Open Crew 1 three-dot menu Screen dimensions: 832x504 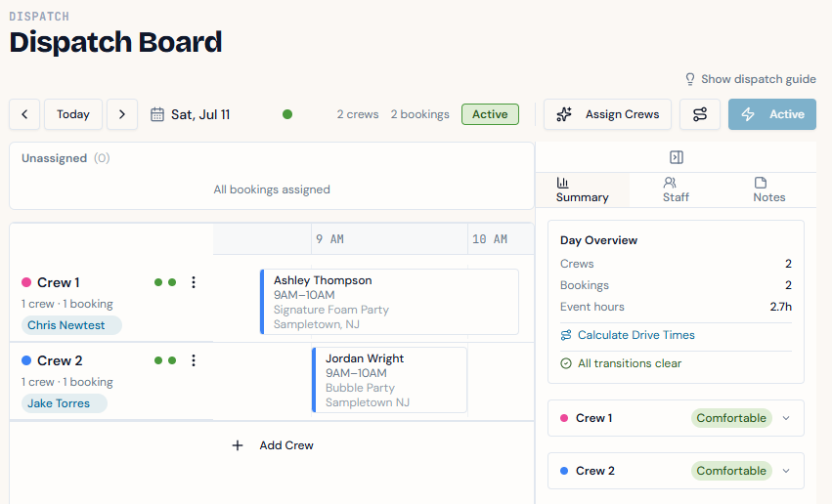[194, 282]
